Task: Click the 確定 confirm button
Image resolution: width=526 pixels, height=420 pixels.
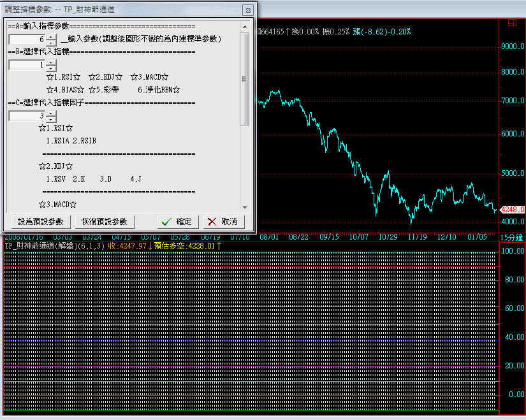Action: tap(178, 222)
